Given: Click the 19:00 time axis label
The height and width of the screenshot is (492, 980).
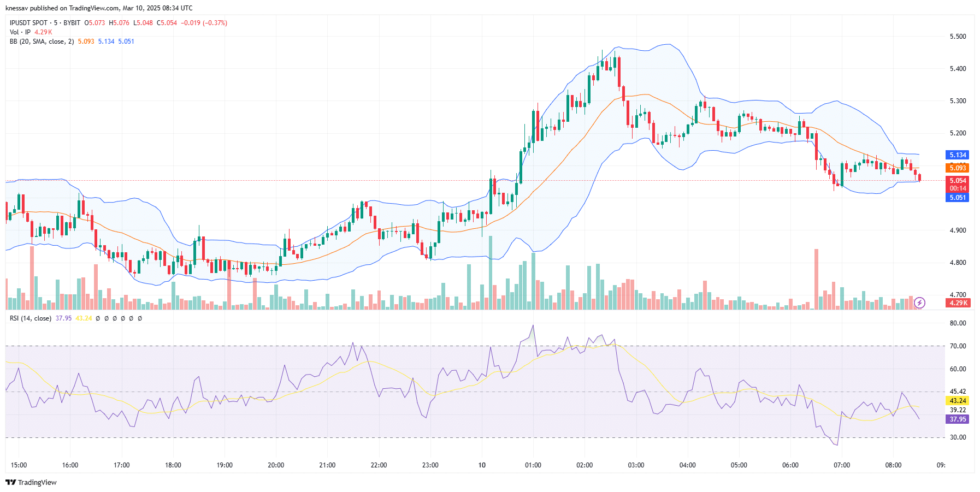Looking at the screenshot, I should (x=225, y=465).
